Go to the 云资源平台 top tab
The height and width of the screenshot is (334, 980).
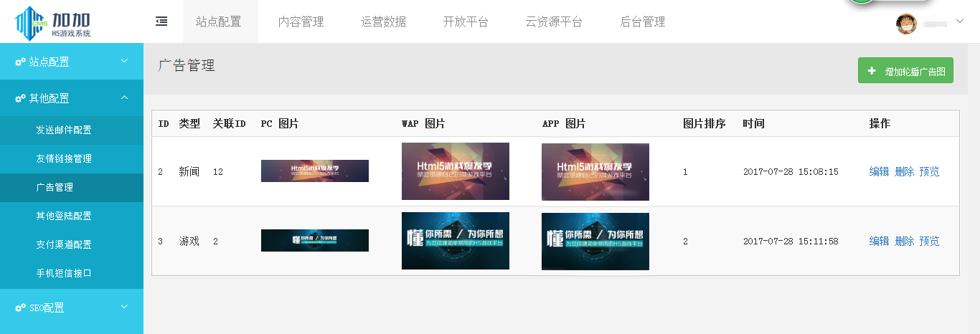tap(554, 22)
